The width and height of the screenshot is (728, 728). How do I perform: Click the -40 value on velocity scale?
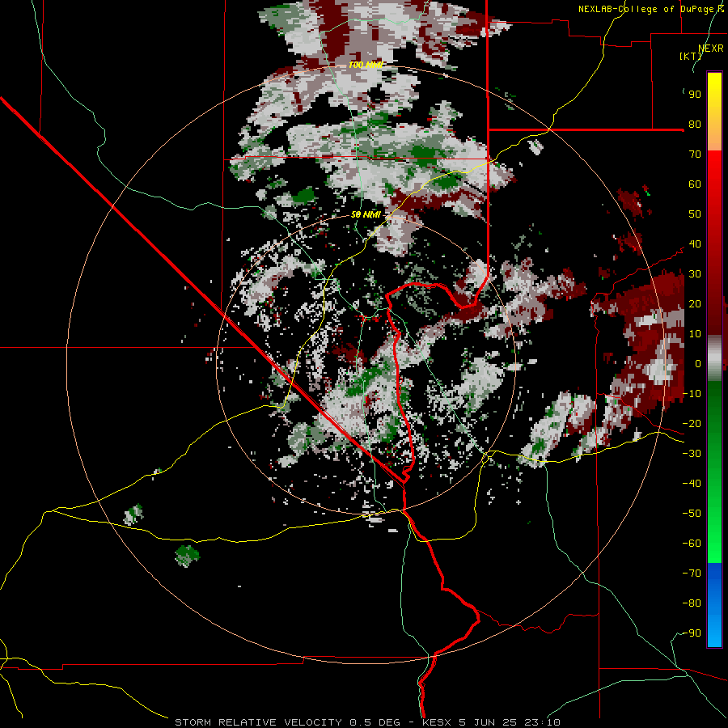point(692,484)
